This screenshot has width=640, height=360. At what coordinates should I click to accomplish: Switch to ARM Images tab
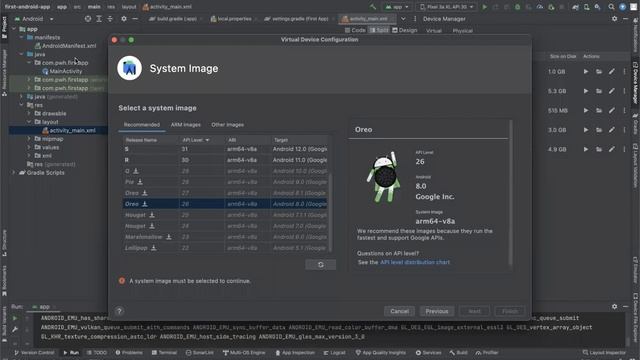[x=186, y=125]
